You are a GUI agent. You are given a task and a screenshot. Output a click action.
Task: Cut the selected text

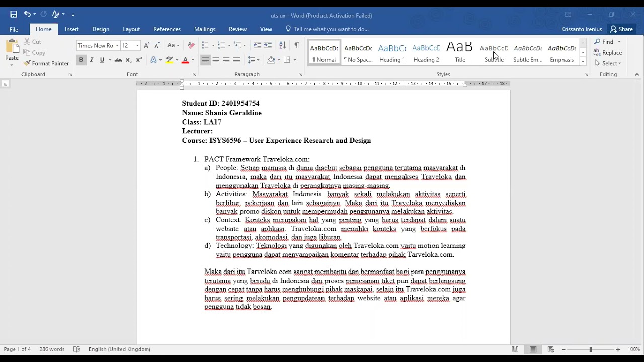point(33,42)
